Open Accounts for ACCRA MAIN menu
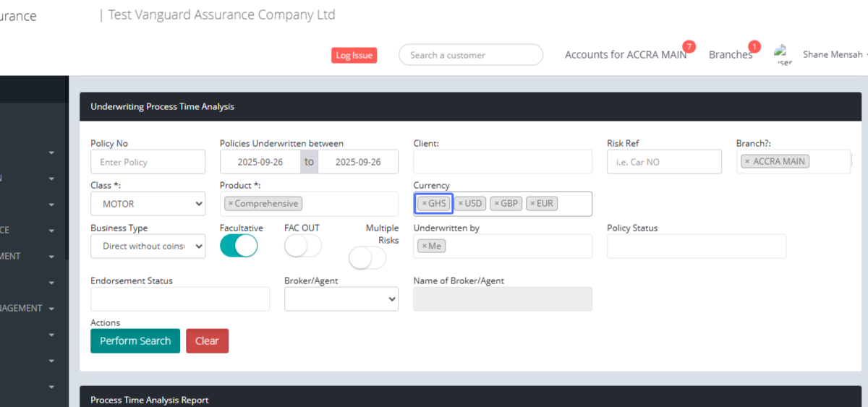The height and width of the screenshot is (407, 868). coord(626,55)
